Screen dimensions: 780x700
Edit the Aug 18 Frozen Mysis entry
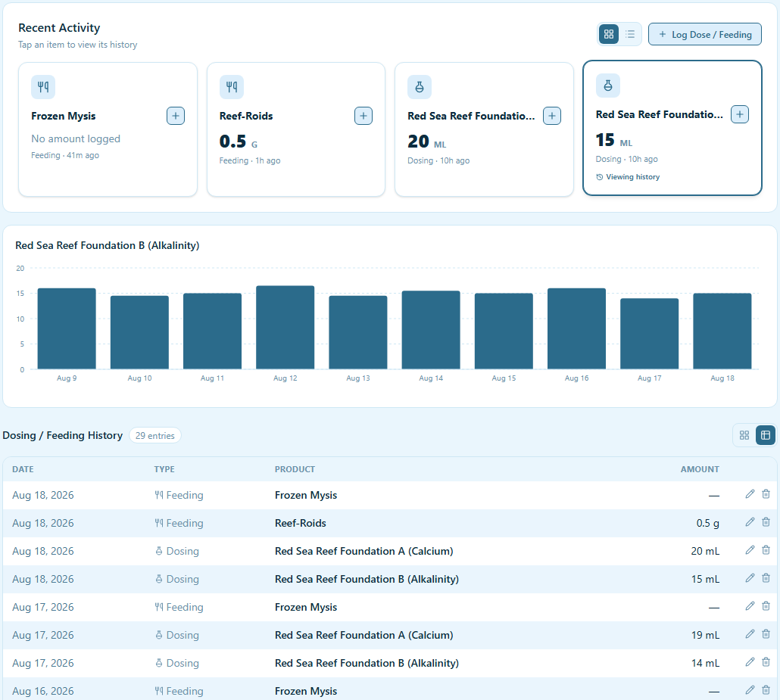pyautogui.click(x=750, y=494)
